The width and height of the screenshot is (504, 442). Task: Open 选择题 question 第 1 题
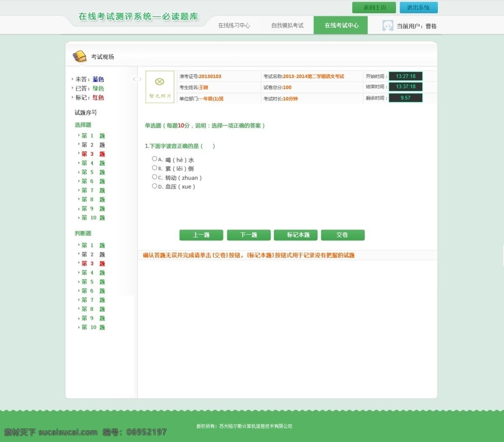pyautogui.click(x=93, y=136)
